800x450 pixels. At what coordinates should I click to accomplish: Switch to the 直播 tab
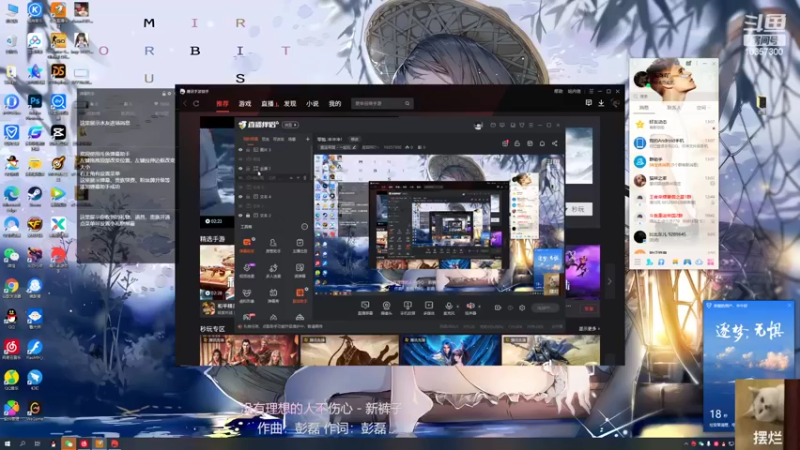pos(267,104)
